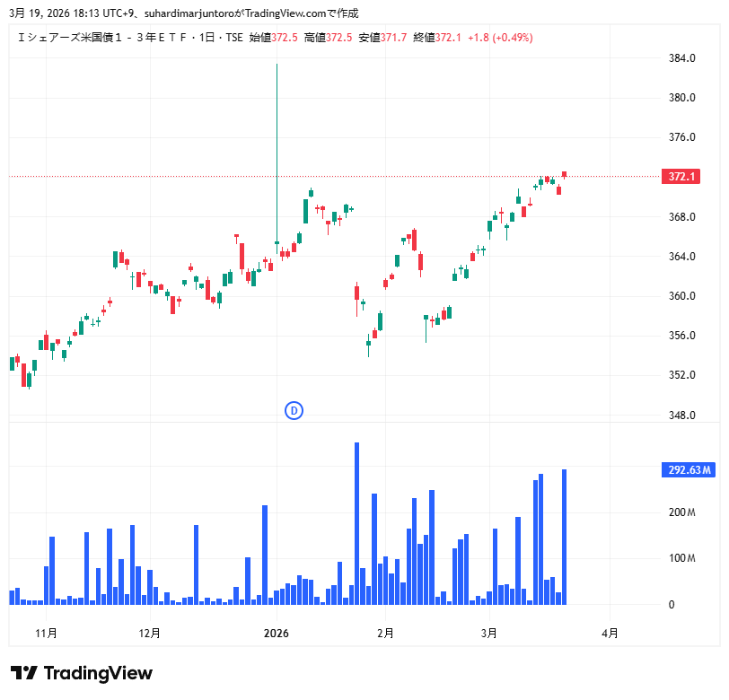729x700 pixels.
Task: Click the 12月 time axis label
Action: pos(150,634)
